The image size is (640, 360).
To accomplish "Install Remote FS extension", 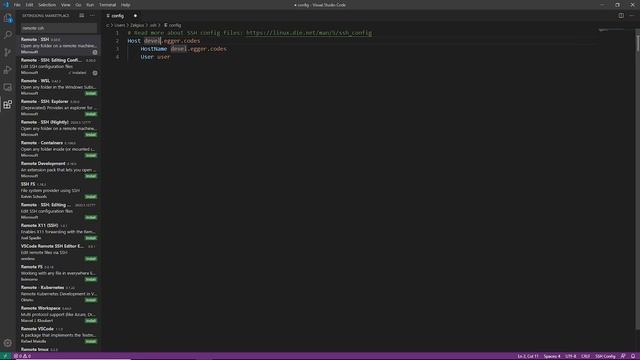I will pos(91,280).
